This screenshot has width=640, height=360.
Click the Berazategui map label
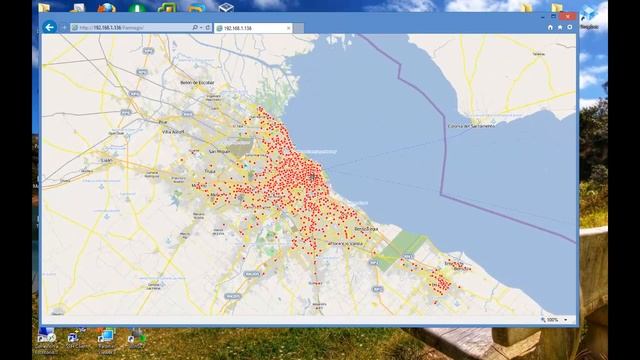[366, 229]
